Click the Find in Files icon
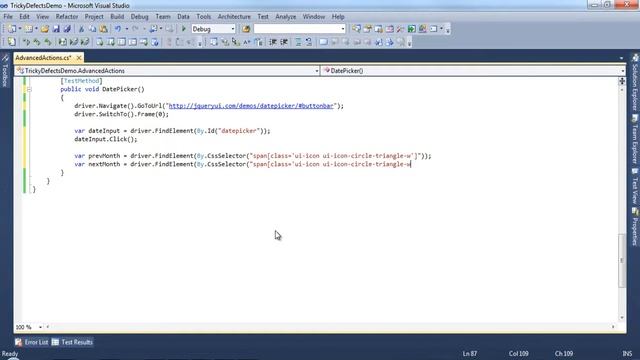Viewport: 640px width, 360px height. click(x=246, y=29)
